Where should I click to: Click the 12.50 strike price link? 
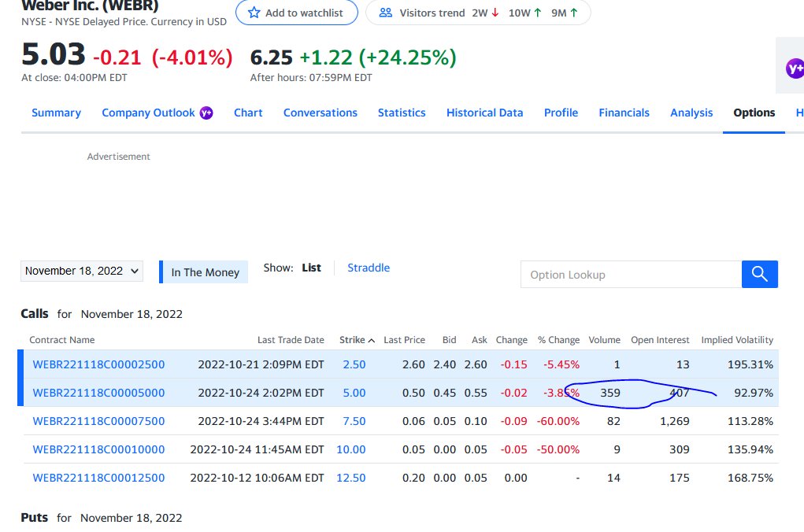click(x=351, y=478)
